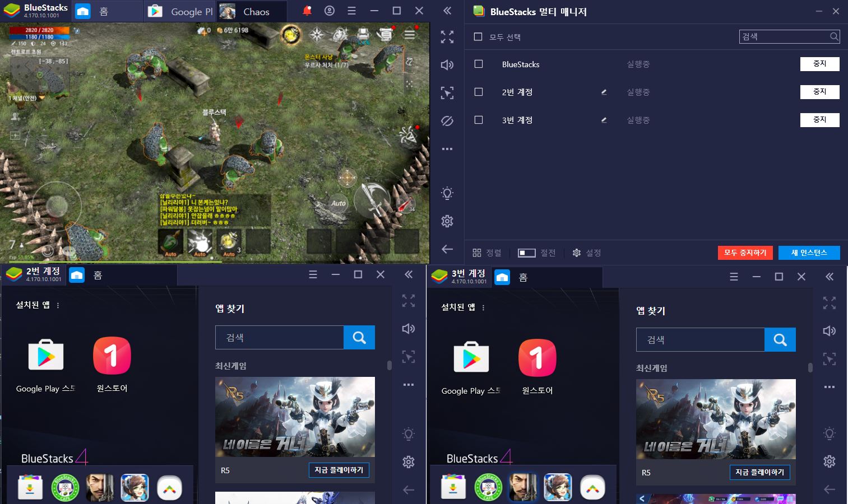The image size is (848, 504).
Task: Click scrollbar in 2번 계정 app finder panel
Action: (389, 365)
